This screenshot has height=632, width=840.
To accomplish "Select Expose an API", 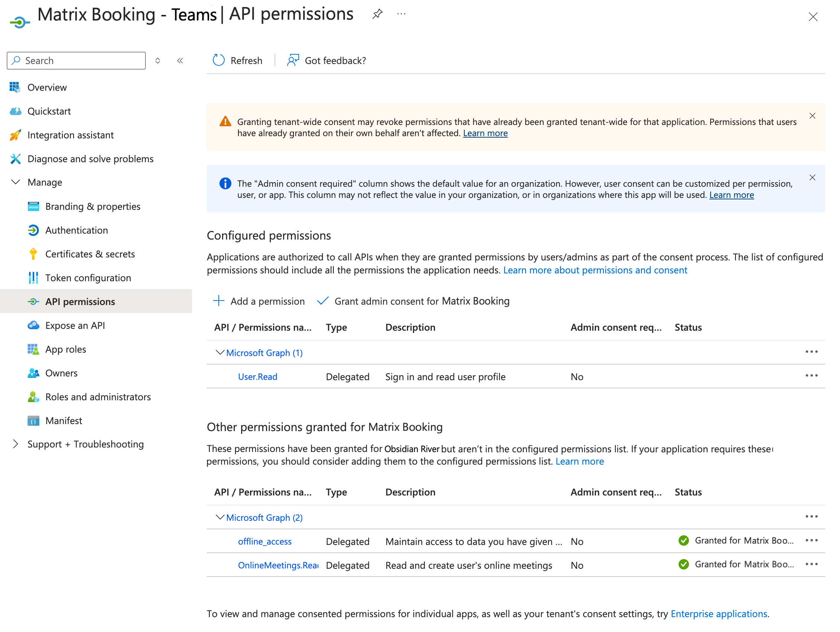I will click(75, 325).
